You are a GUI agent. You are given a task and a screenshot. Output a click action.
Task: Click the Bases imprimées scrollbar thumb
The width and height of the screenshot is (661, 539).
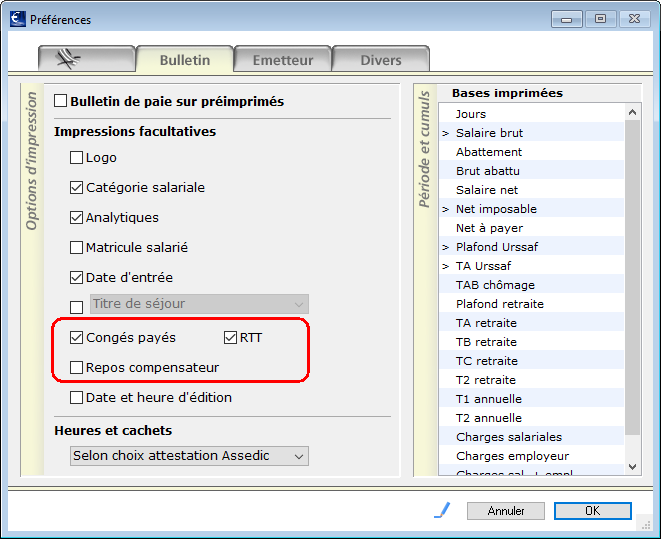[x=632, y=278]
